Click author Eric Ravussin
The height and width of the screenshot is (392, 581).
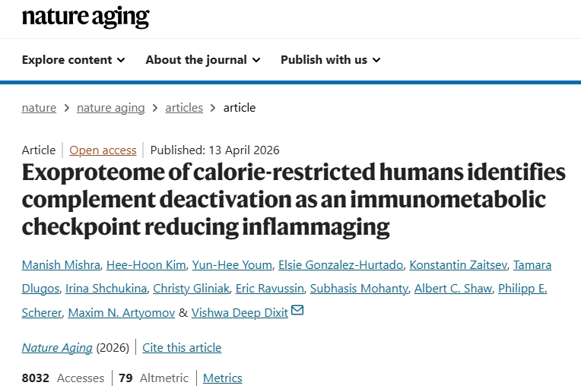tap(282, 289)
